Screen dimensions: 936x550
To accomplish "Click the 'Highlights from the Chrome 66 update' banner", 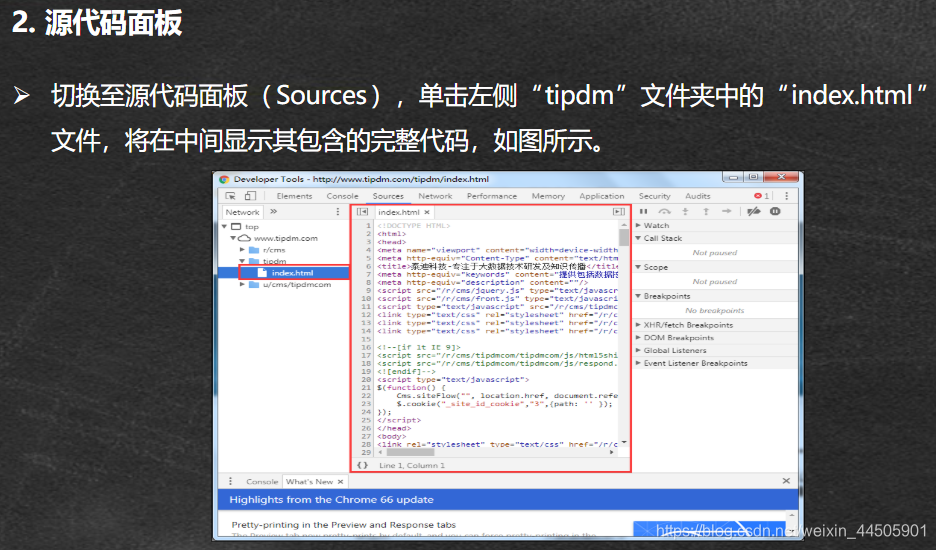I will [508, 500].
